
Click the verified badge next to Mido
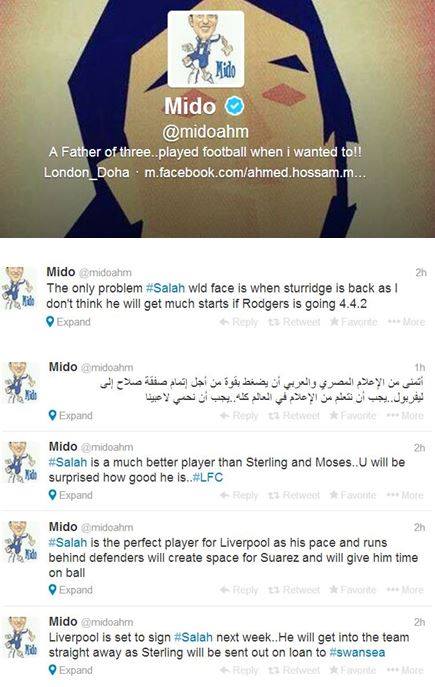point(234,106)
